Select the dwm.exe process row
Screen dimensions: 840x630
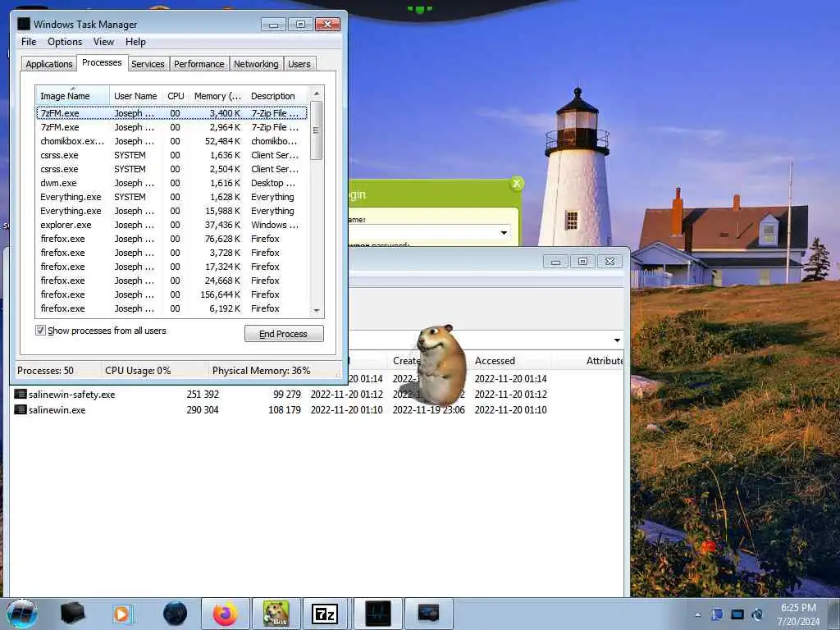tap(171, 183)
